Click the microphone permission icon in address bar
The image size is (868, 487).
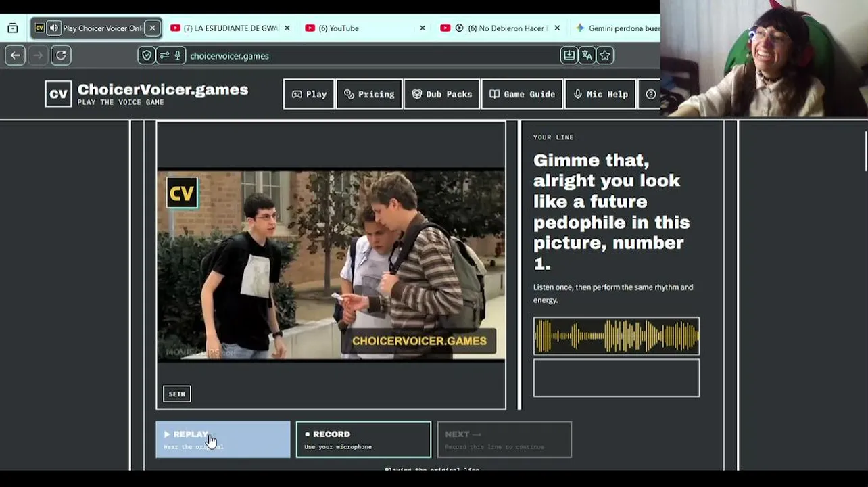178,55
